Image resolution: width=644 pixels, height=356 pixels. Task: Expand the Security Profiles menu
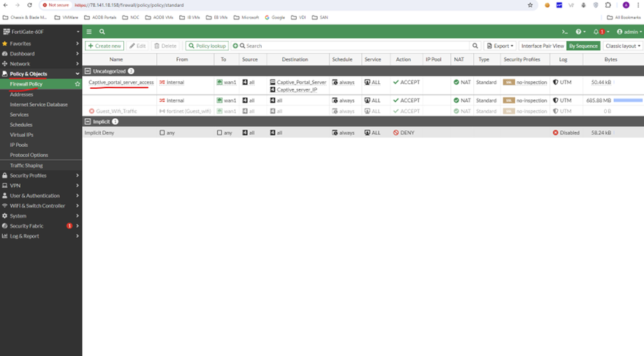pos(41,176)
